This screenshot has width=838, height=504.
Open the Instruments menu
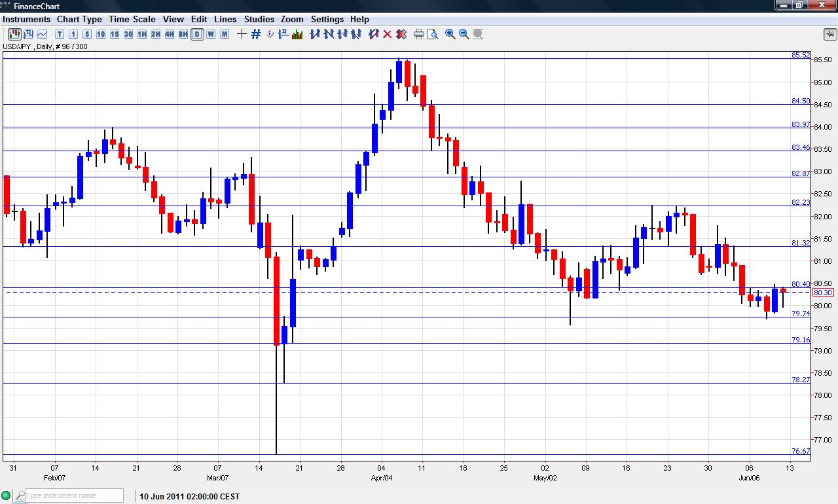26,19
